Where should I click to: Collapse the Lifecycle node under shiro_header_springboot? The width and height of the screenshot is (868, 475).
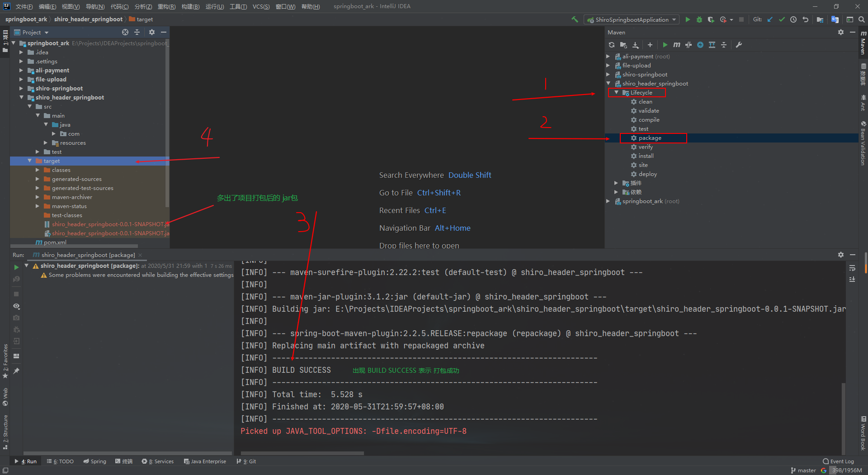pyautogui.click(x=616, y=92)
